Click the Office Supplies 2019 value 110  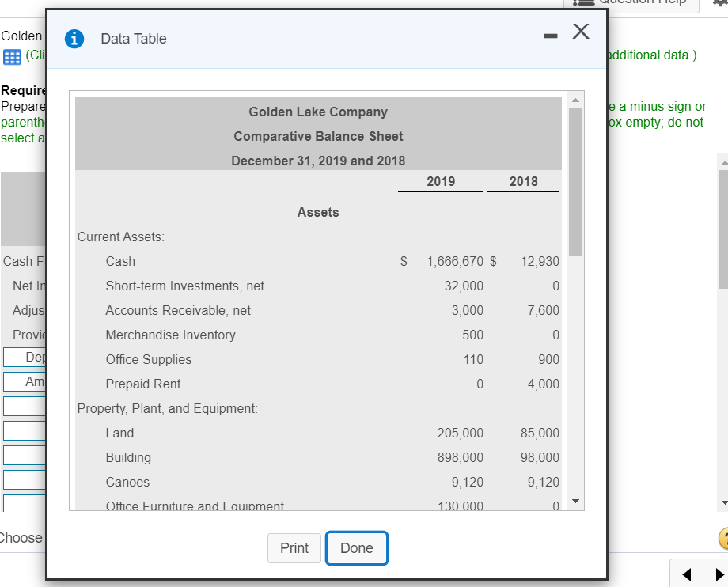tap(473, 360)
